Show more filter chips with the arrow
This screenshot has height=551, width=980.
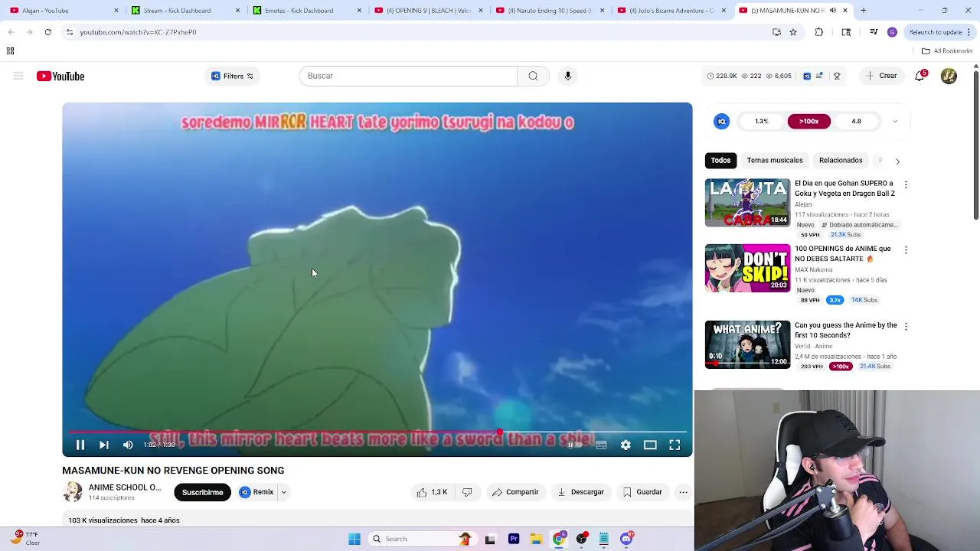tap(897, 161)
